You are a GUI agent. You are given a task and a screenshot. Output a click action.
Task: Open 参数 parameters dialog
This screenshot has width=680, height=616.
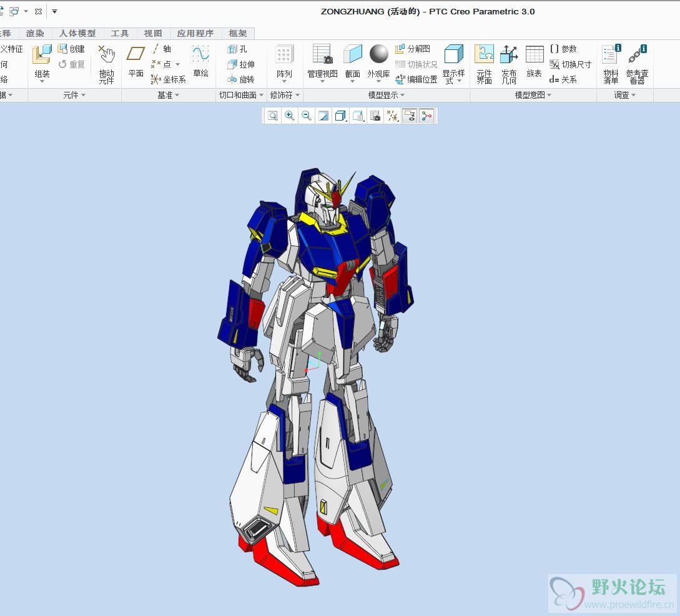tap(563, 49)
